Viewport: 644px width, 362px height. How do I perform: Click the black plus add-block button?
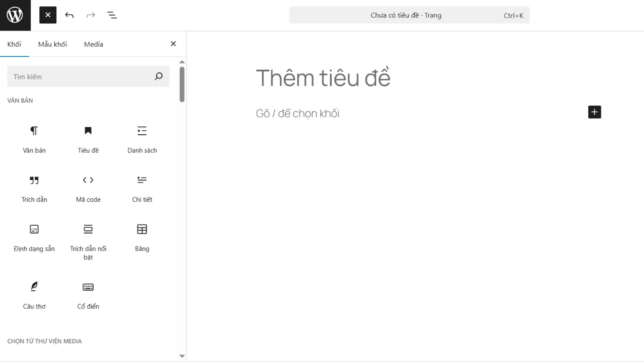pos(594,112)
